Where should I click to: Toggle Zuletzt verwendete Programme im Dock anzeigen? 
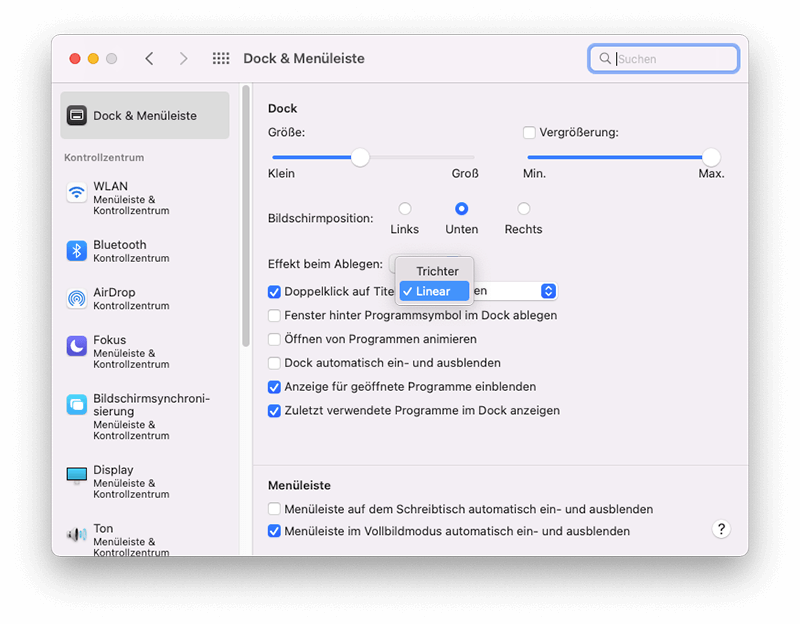274,411
